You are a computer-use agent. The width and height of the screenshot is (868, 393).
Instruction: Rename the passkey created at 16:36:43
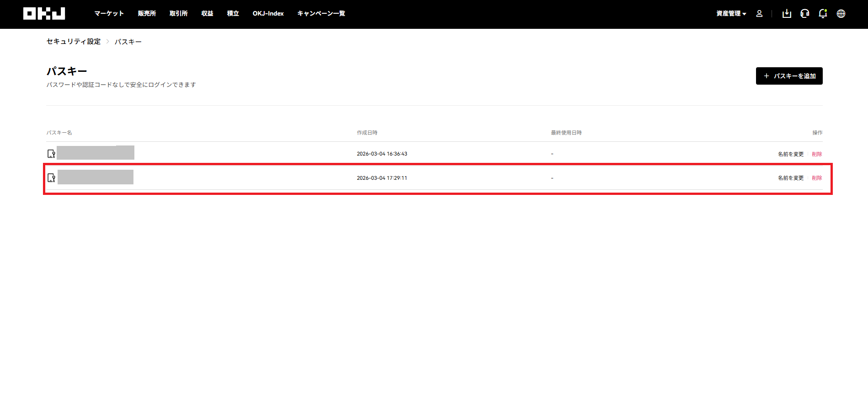click(x=791, y=154)
